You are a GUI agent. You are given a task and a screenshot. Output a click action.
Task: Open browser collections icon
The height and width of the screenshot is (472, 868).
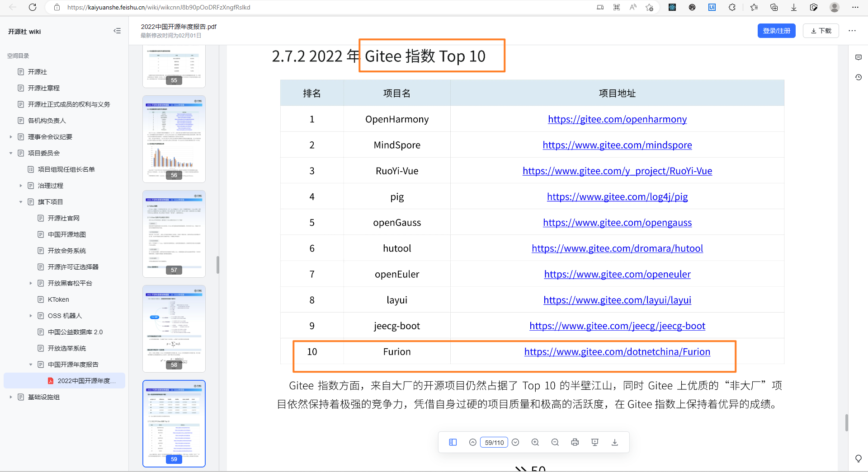774,7
